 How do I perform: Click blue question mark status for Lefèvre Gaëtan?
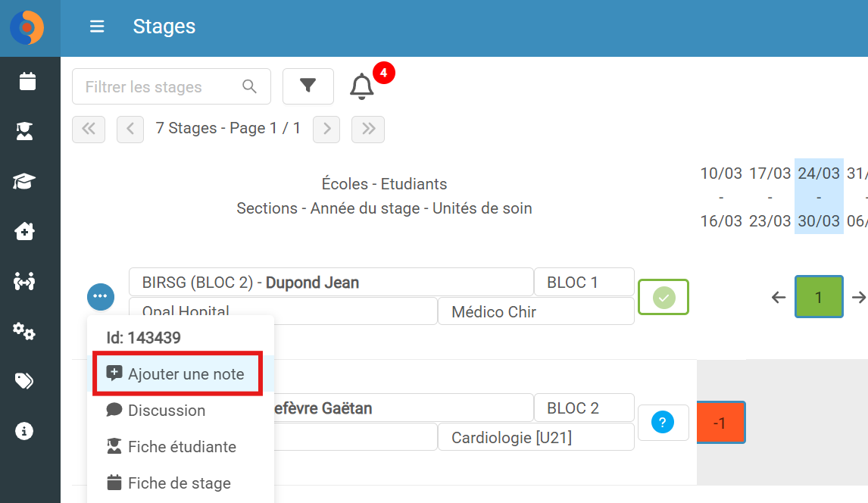click(663, 422)
